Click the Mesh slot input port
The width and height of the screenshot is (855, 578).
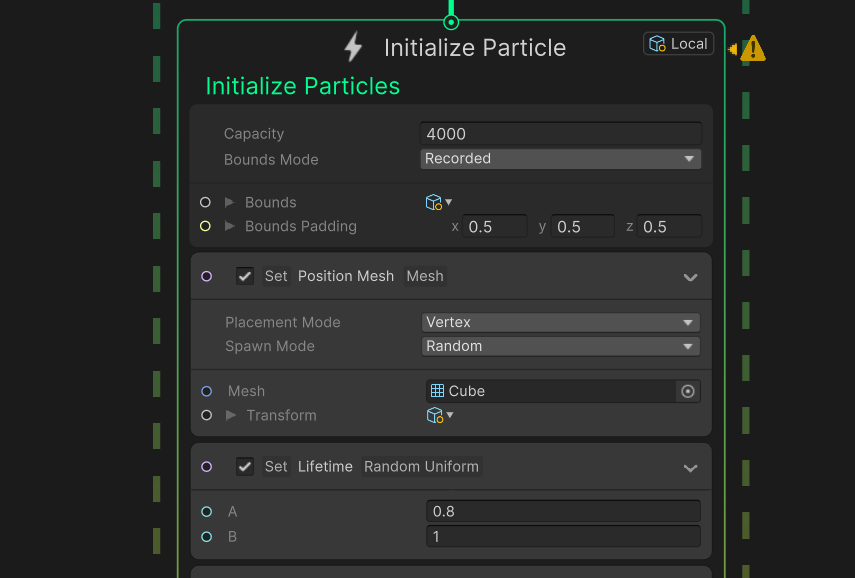point(207,391)
